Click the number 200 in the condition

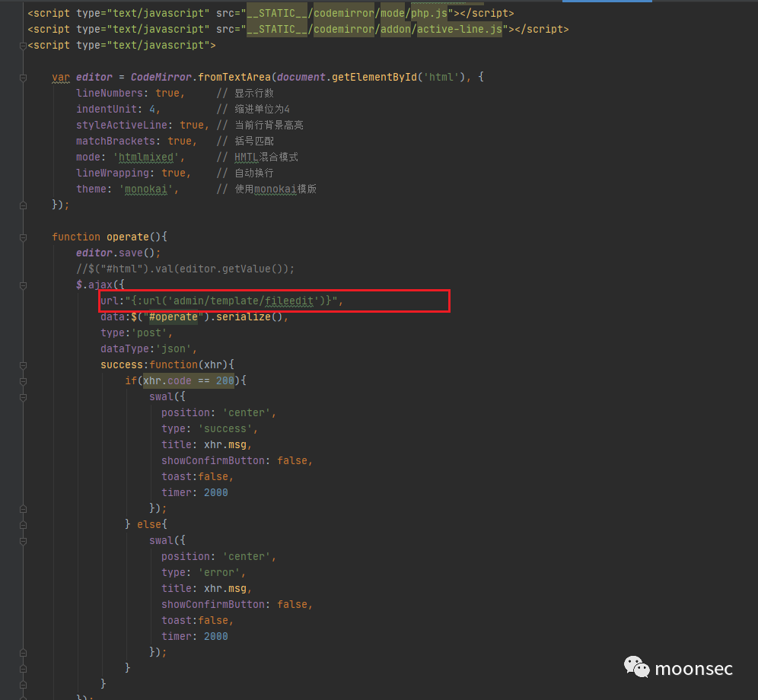225,381
